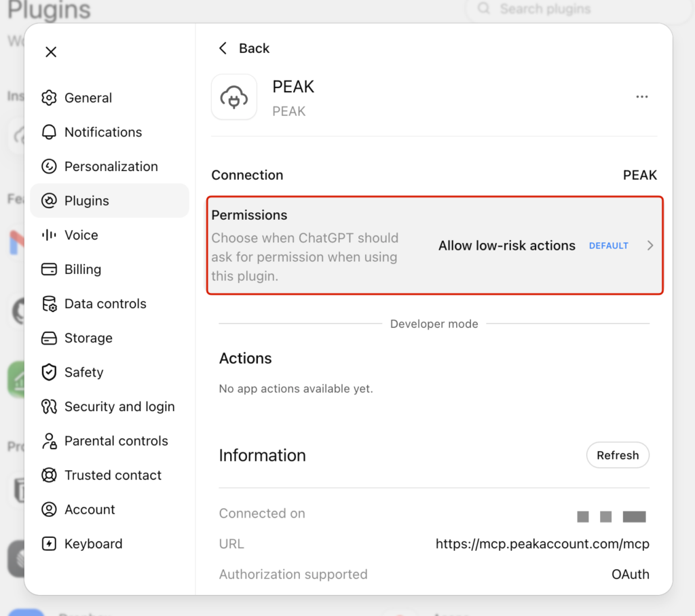Screen dimensions: 695x616
Task: Click the Plugins sidebar icon
Action: pyautogui.click(x=49, y=201)
